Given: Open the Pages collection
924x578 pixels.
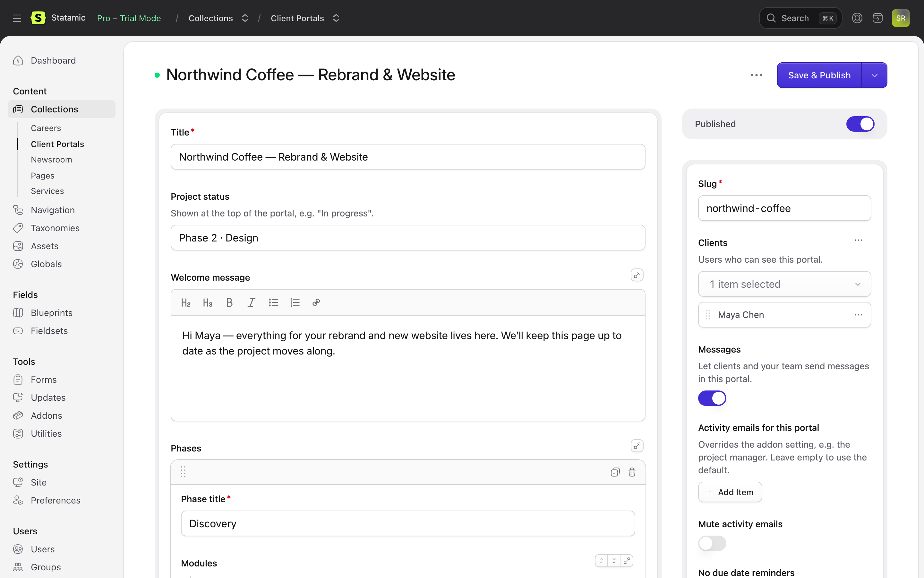Looking at the screenshot, I should (43, 175).
